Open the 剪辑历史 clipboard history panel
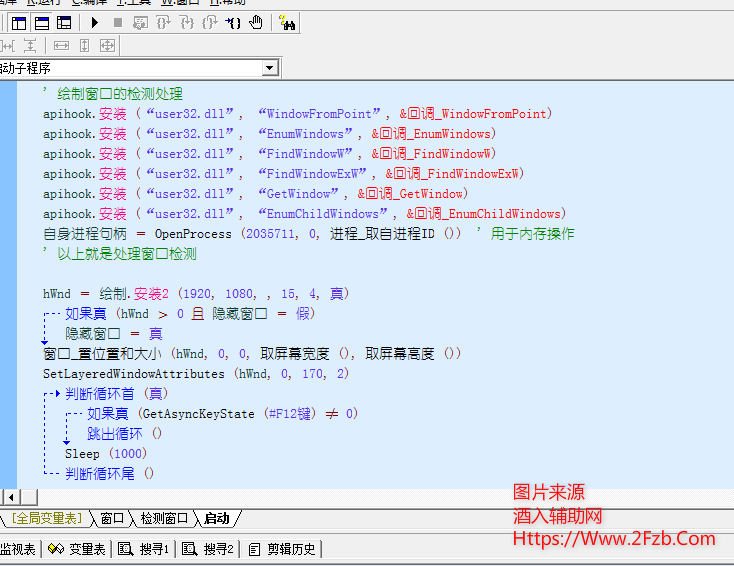This screenshot has height=566, width=734. point(282,549)
